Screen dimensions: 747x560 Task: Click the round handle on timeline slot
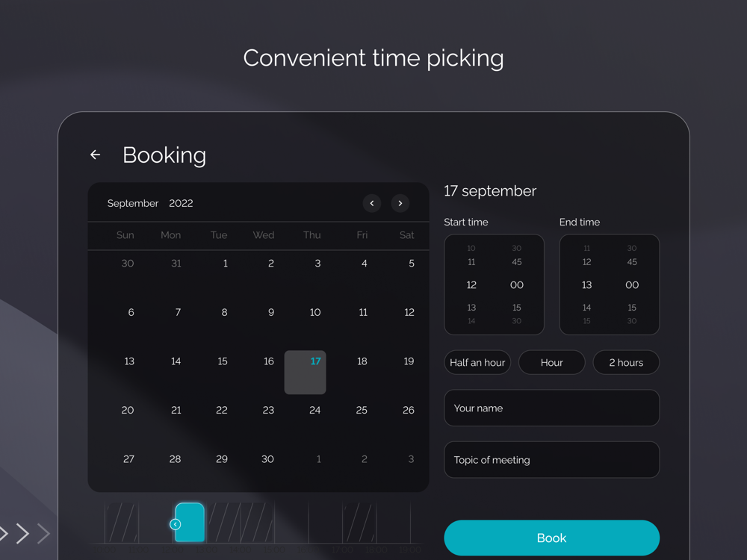point(176,524)
